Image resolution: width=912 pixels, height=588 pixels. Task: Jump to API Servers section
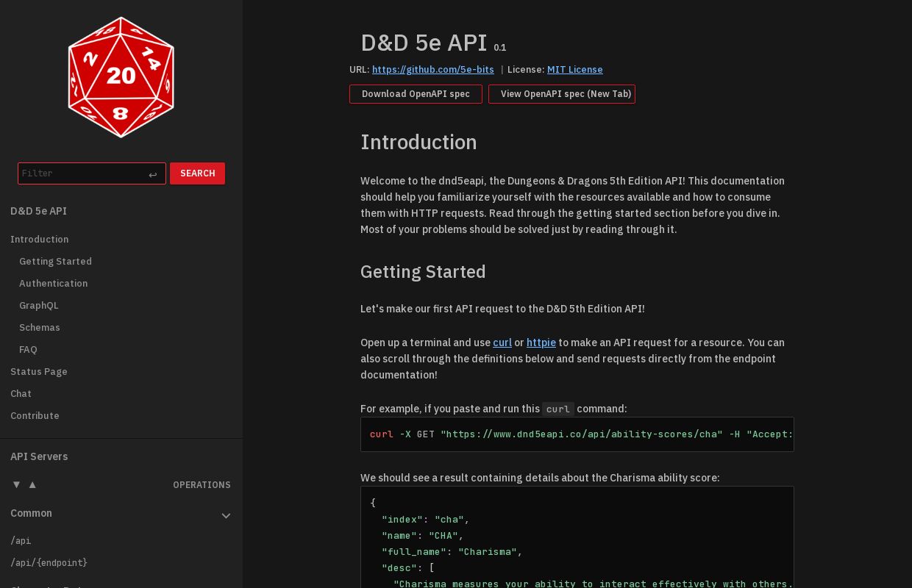click(39, 456)
